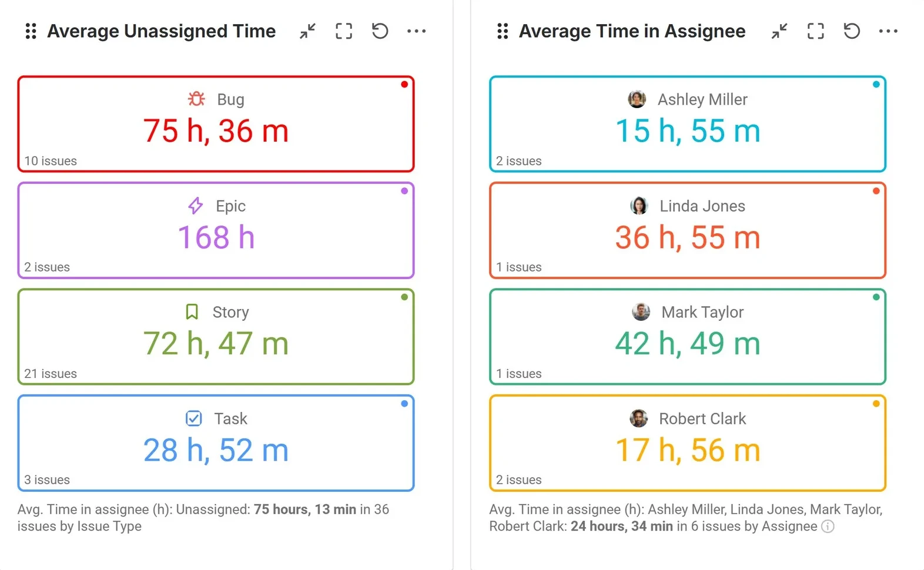Click Mark Taylor's avatar
The image size is (924, 570).
pyautogui.click(x=641, y=312)
